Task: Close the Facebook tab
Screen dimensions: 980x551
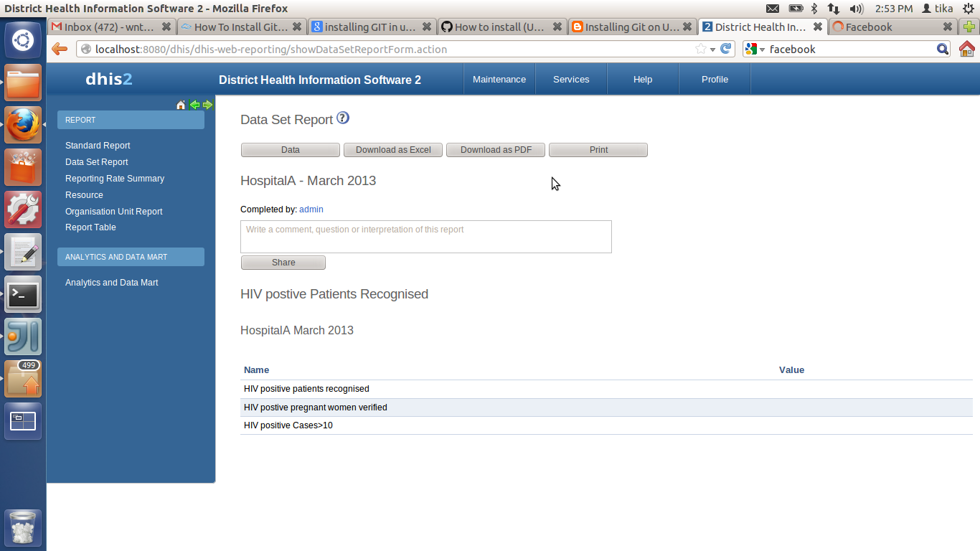Action: [x=948, y=27]
